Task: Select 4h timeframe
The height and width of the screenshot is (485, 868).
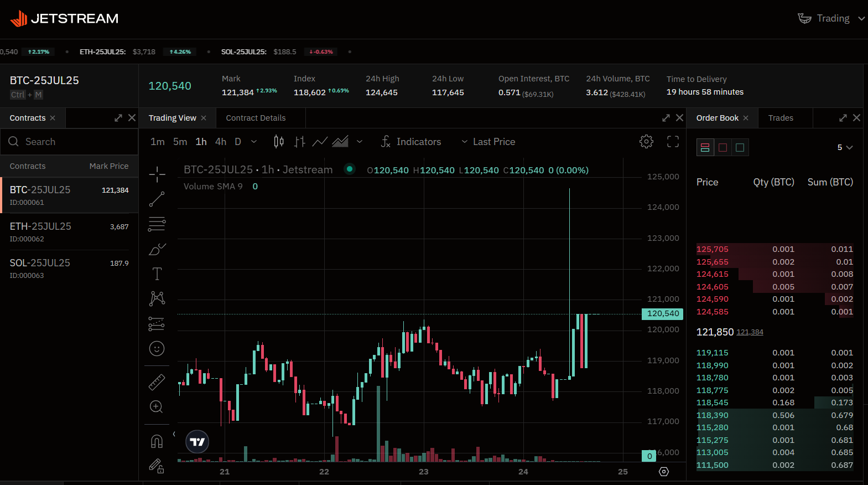Action: pyautogui.click(x=221, y=142)
